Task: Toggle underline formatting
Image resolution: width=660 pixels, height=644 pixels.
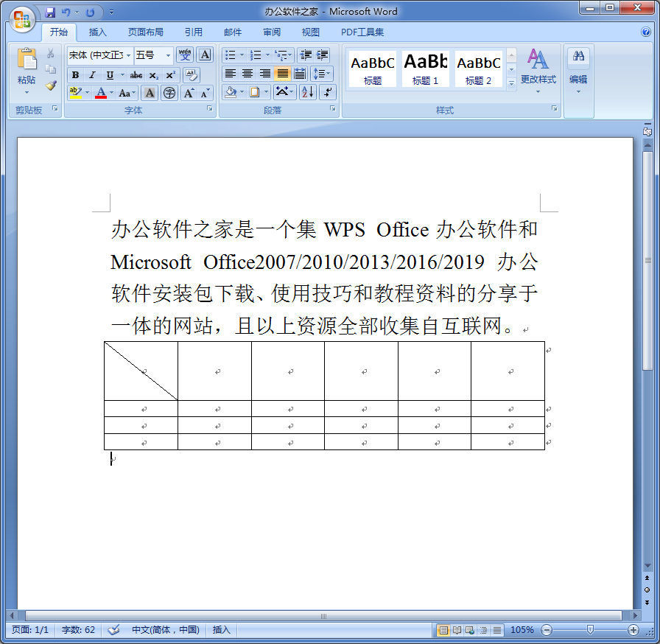Action: [110, 75]
